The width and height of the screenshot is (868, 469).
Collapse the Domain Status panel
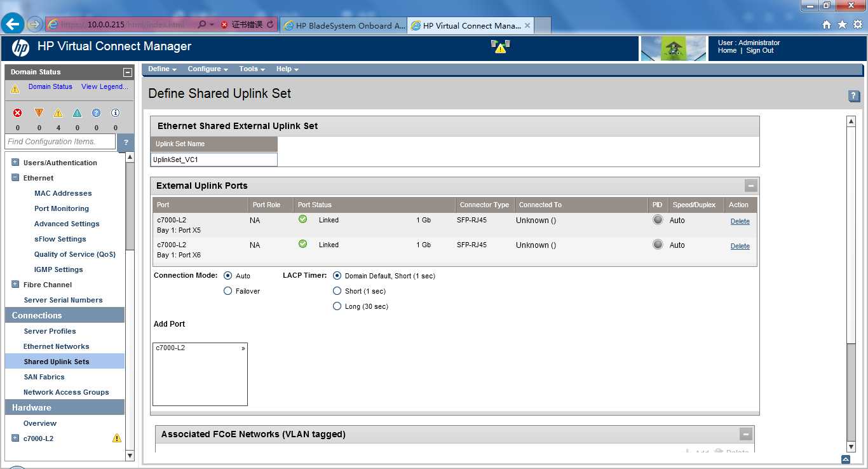pos(128,72)
